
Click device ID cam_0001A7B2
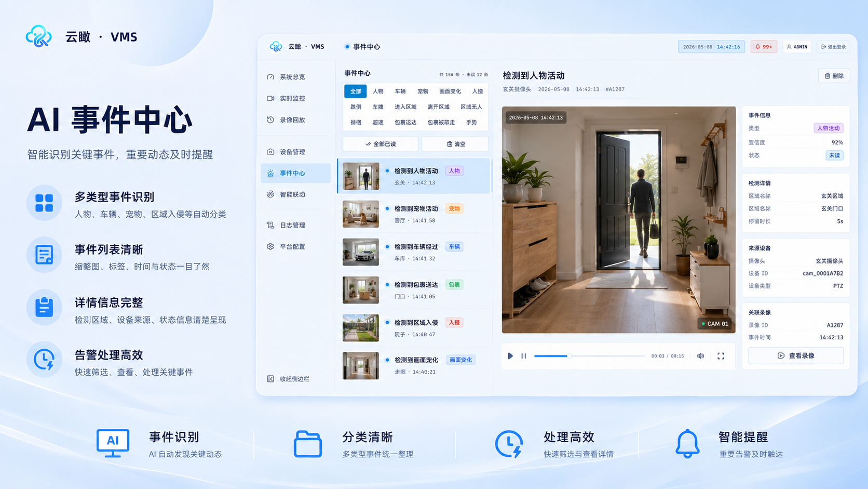[x=823, y=273]
